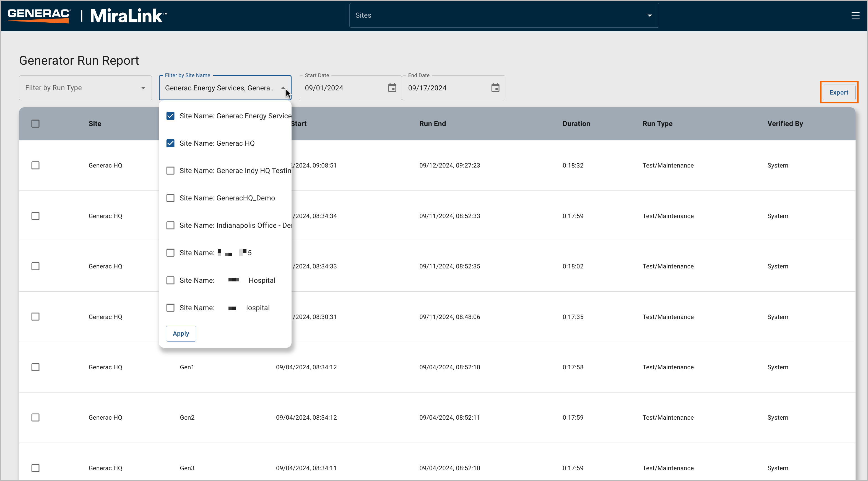
Task: Collapse the Filter by Site Name dropdown
Action: tap(283, 88)
